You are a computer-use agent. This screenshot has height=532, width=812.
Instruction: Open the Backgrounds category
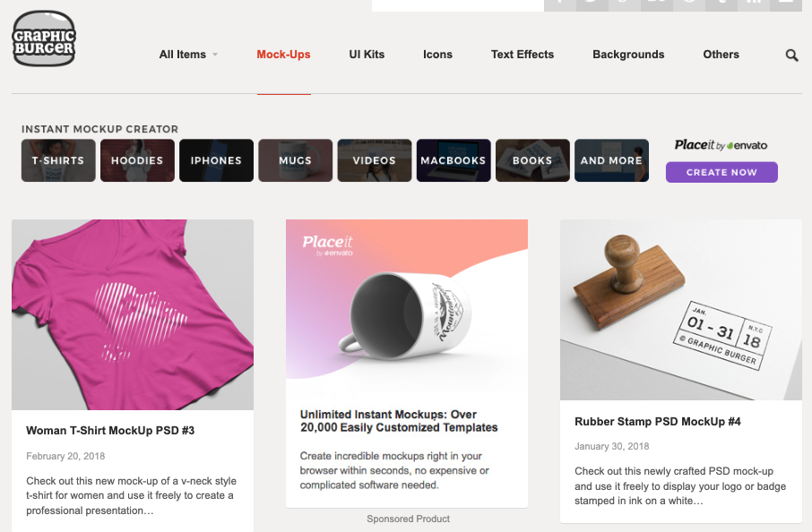[x=628, y=55]
